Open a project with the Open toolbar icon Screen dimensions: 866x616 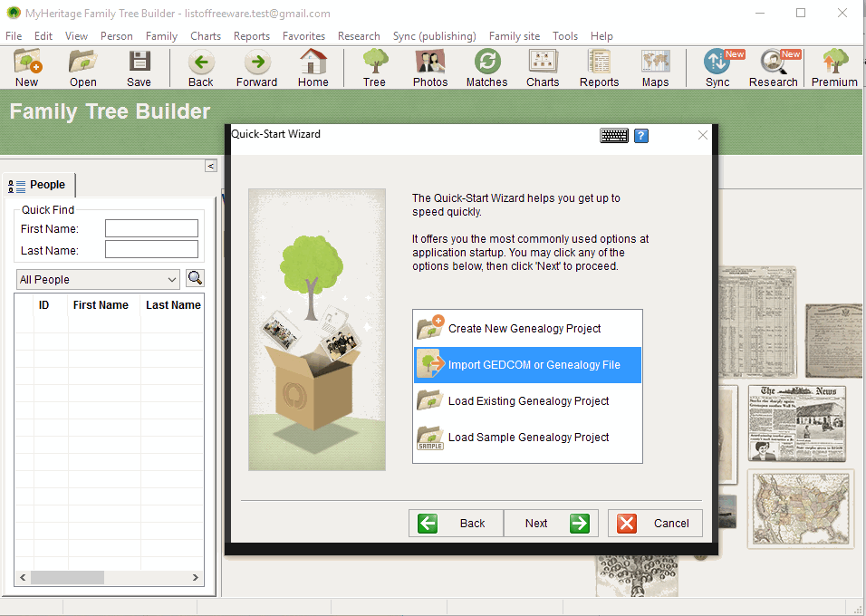(82, 67)
